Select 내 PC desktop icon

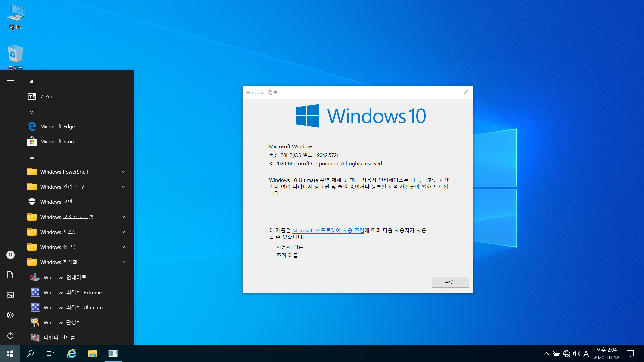point(16,17)
